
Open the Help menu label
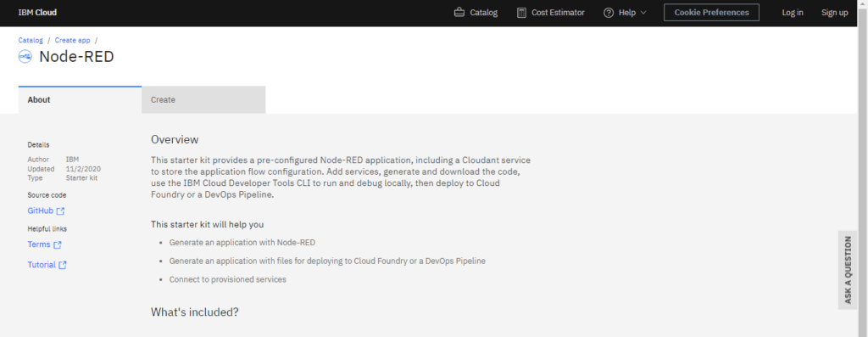point(627,13)
